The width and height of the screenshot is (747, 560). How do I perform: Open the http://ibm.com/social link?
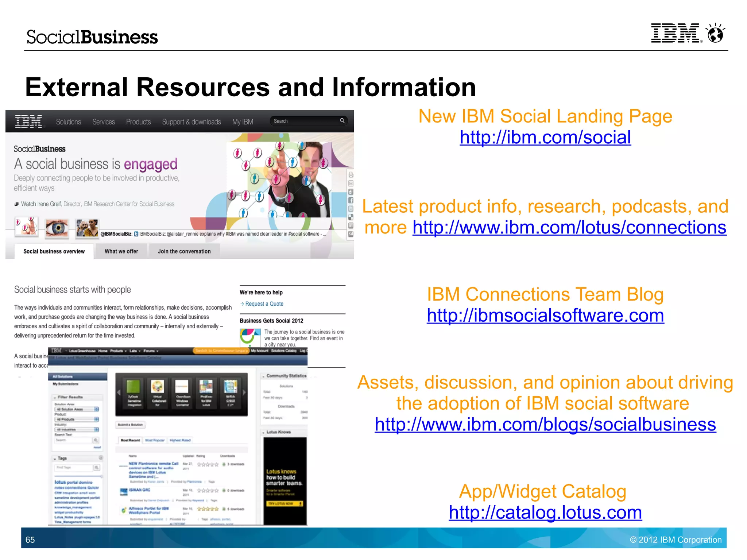[x=545, y=138]
